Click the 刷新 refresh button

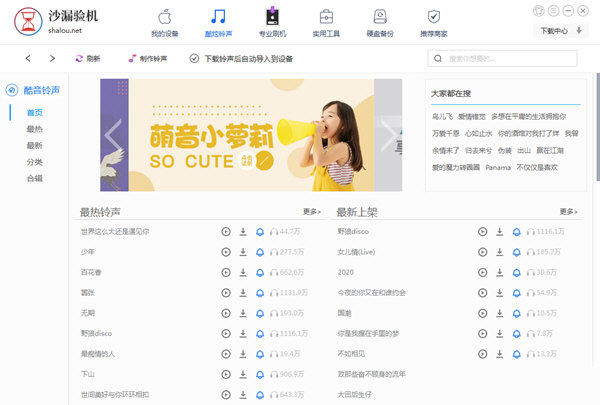tap(87, 59)
